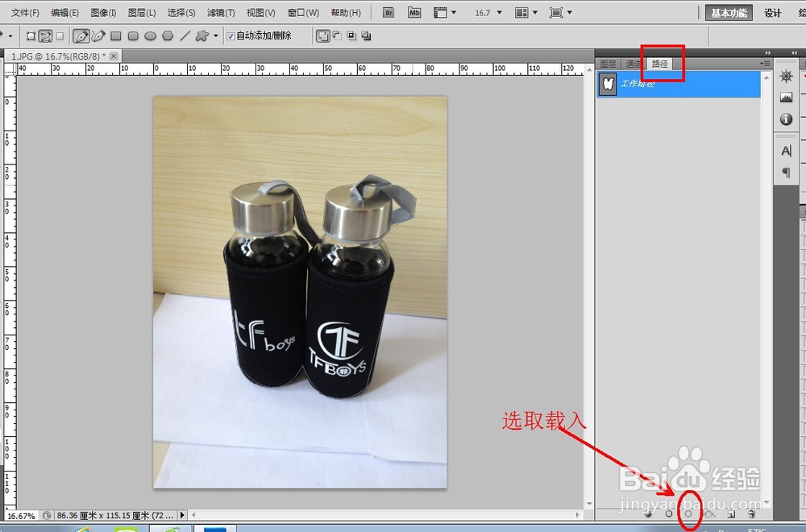The width and height of the screenshot is (806, 532).
Task: Choose the Rectangle shape tool
Action: (115, 36)
